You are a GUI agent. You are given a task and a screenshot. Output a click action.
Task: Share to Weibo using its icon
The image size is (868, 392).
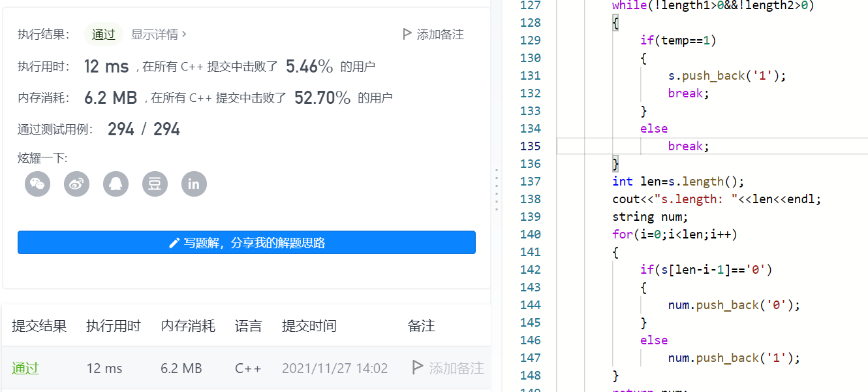coord(76,184)
